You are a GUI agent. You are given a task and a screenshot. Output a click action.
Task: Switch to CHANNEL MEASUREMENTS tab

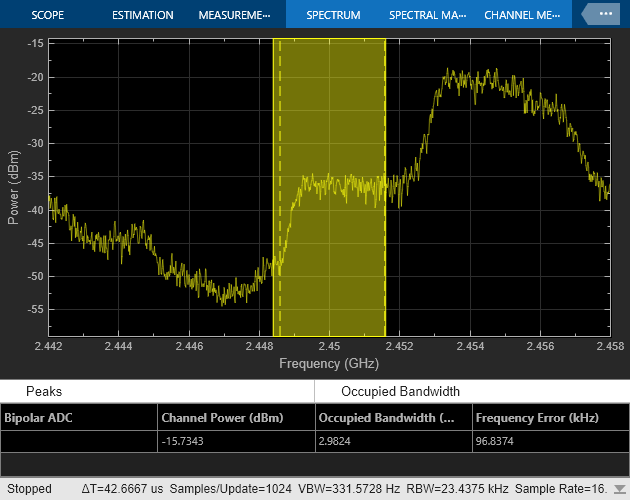pos(522,15)
